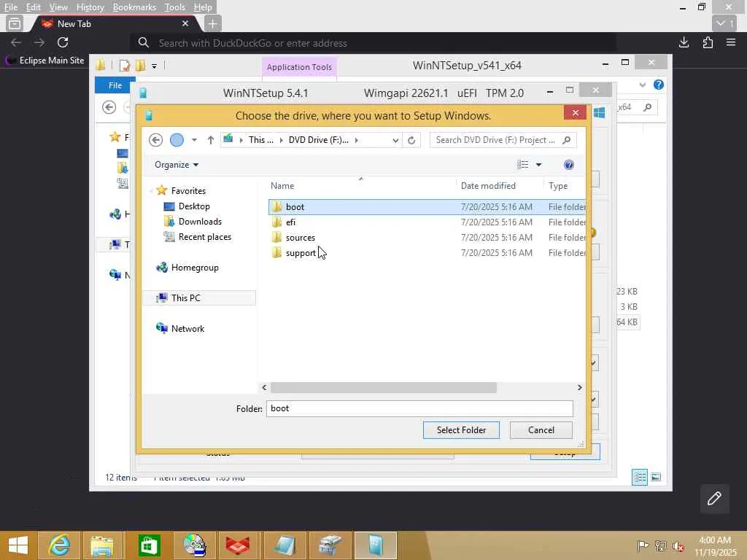Click the horizontal scrollbar left arrow
This screenshot has height=560, width=747.
pos(264,388)
